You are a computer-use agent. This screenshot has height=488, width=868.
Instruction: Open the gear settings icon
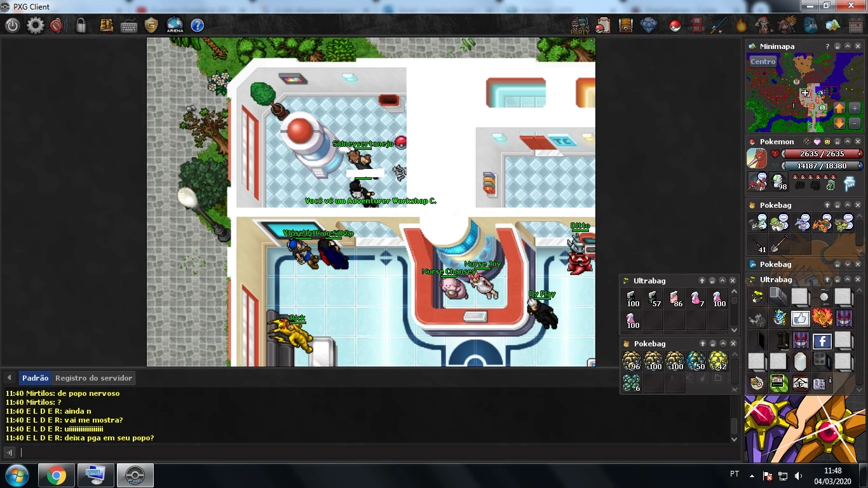coord(36,25)
